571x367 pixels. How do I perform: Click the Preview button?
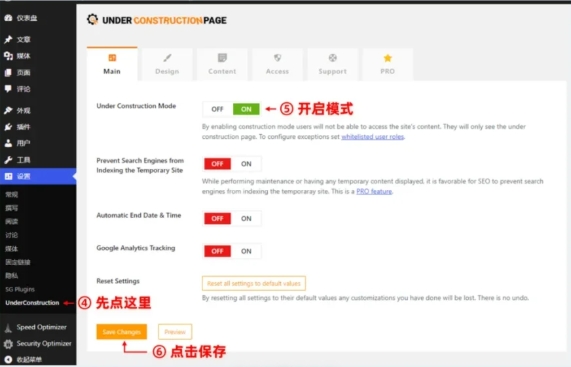point(175,332)
